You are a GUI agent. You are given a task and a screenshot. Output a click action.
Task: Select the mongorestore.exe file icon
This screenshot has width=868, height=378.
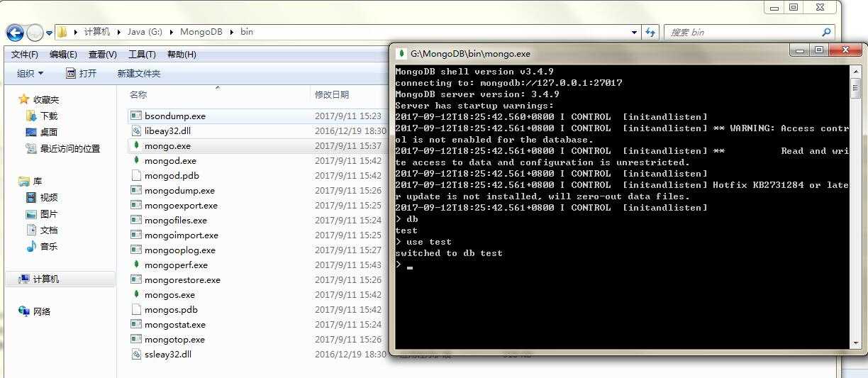click(137, 279)
